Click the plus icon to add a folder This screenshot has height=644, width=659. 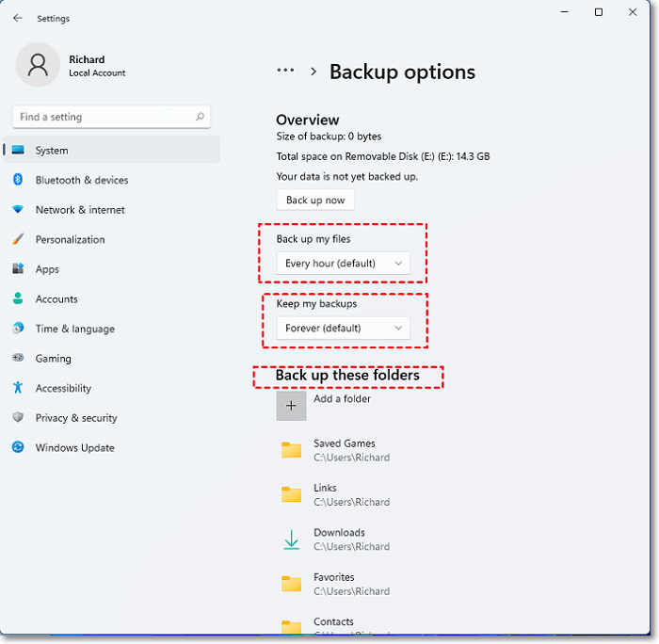(291, 406)
